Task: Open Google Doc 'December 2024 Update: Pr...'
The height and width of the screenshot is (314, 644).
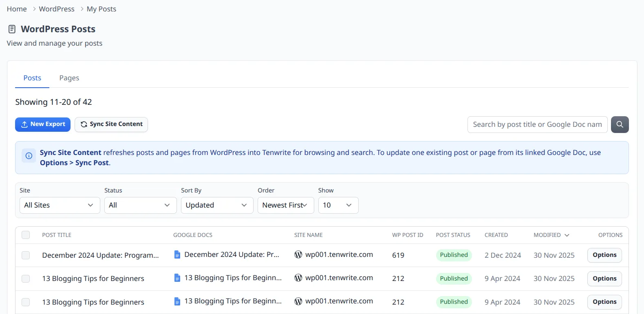Action: (x=232, y=254)
